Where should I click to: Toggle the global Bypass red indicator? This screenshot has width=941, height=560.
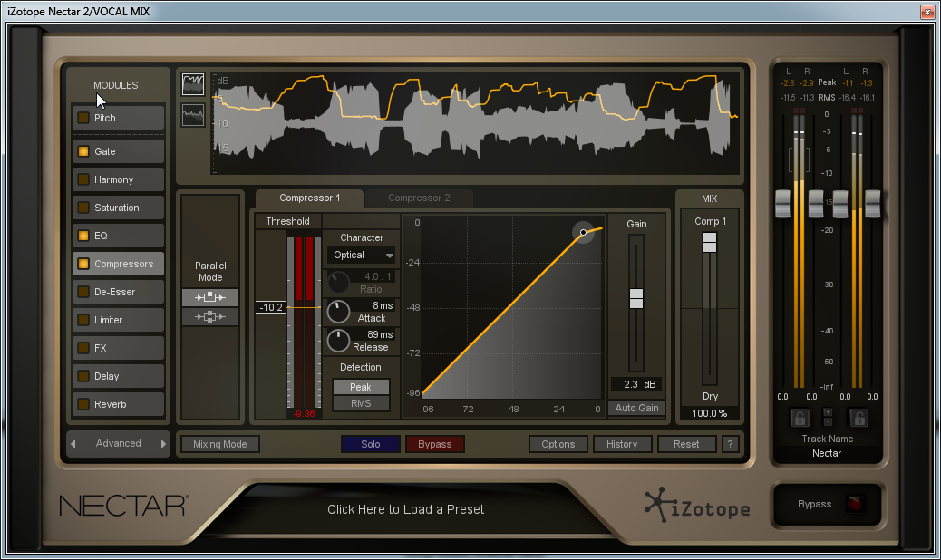[856, 504]
